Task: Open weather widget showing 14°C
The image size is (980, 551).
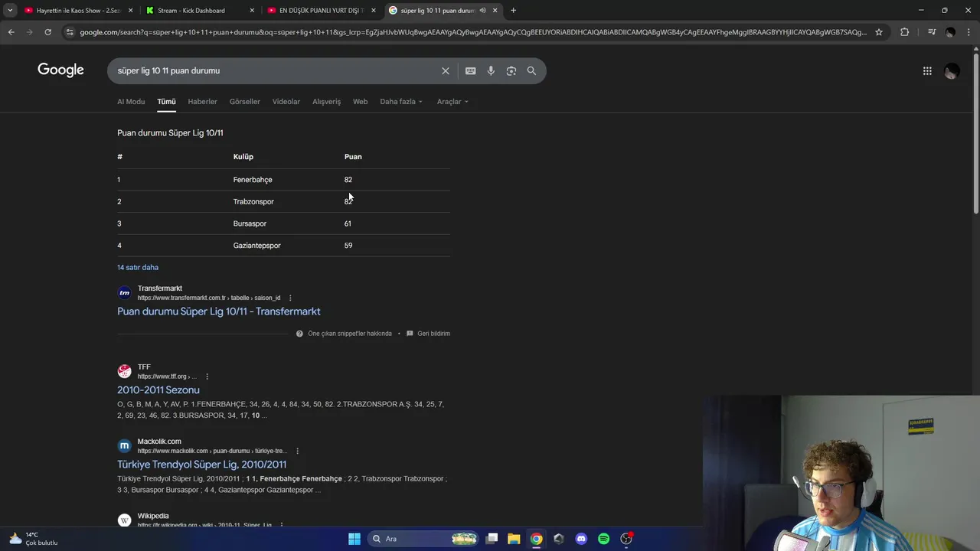Action: pos(34,539)
